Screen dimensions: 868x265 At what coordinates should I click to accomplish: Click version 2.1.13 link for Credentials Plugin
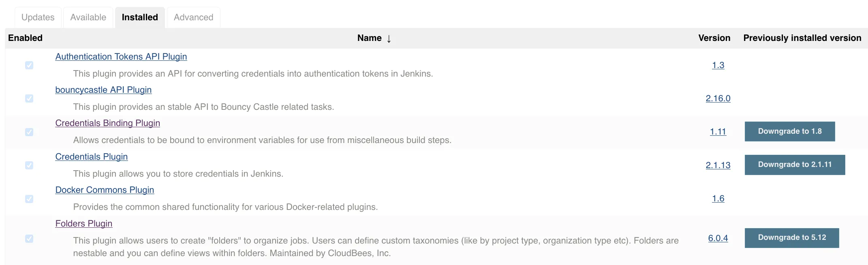click(718, 165)
